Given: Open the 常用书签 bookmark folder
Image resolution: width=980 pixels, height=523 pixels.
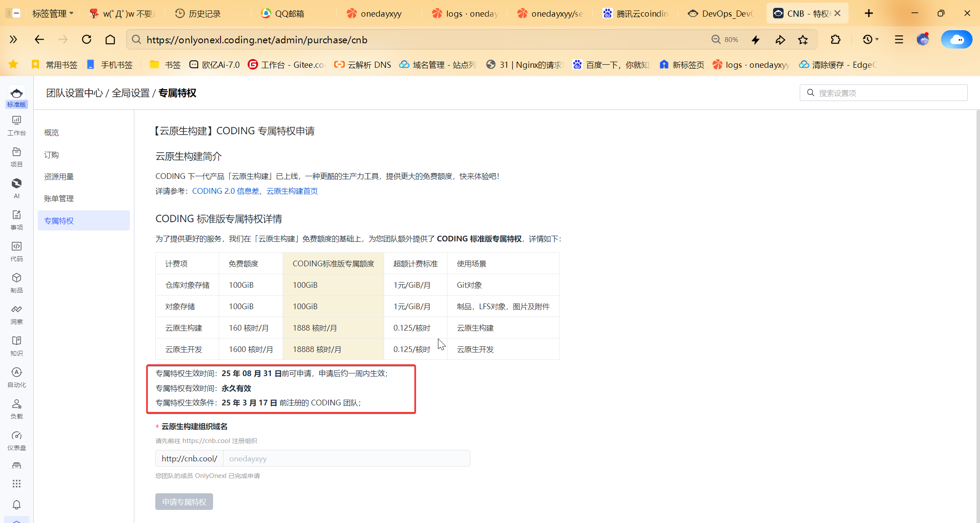Looking at the screenshot, I should 55,65.
